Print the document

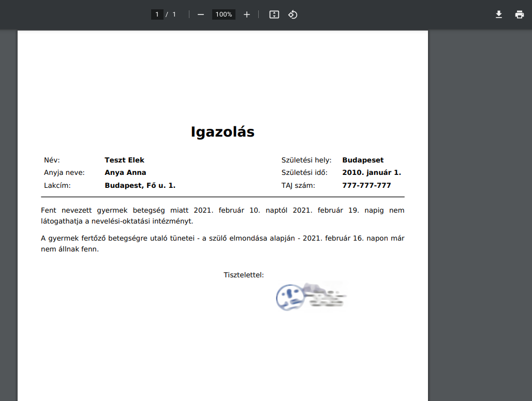point(520,14)
